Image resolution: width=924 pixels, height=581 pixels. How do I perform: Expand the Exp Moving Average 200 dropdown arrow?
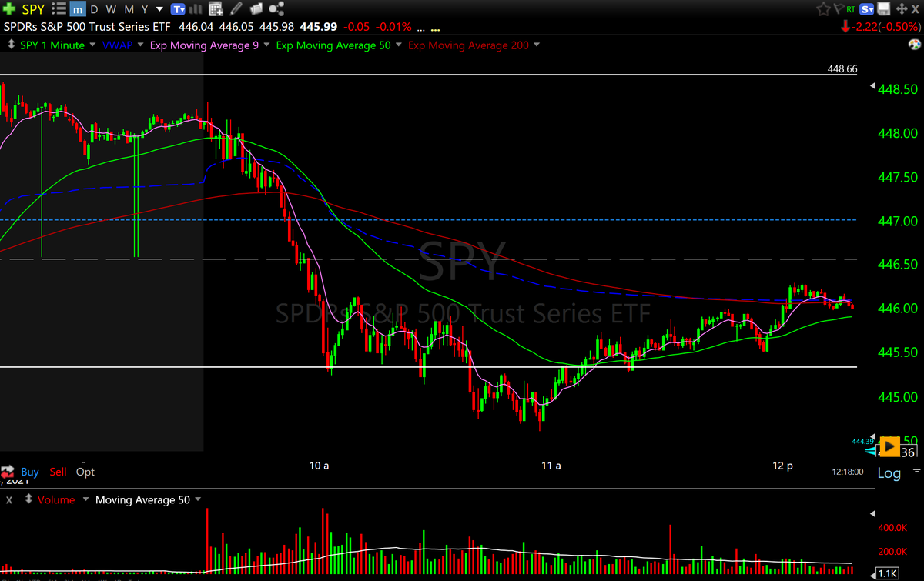pyautogui.click(x=537, y=45)
